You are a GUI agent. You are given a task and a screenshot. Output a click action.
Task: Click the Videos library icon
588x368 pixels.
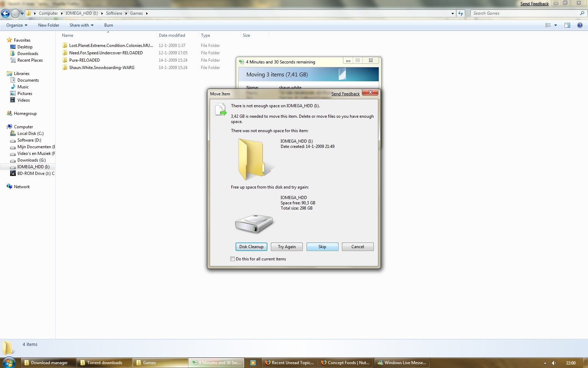[13, 100]
